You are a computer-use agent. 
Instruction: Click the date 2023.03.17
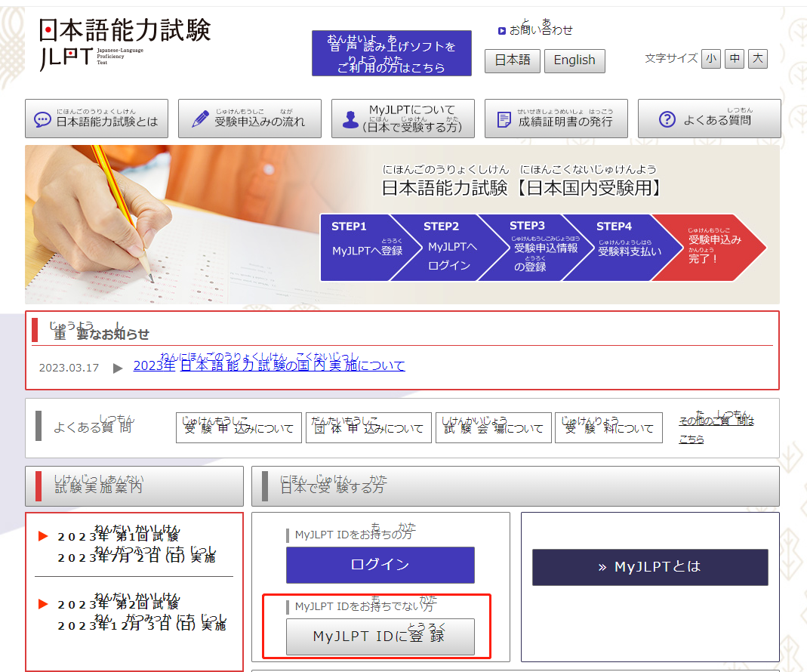69,368
